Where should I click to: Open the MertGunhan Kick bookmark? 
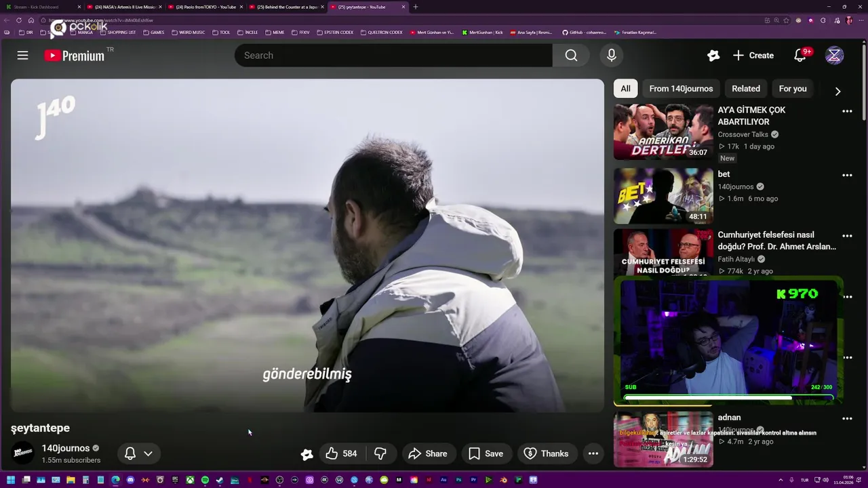point(482,32)
